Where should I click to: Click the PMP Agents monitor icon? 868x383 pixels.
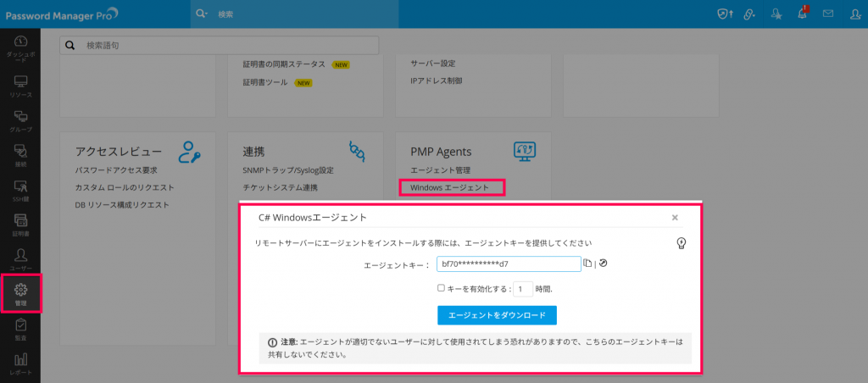point(525,151)
